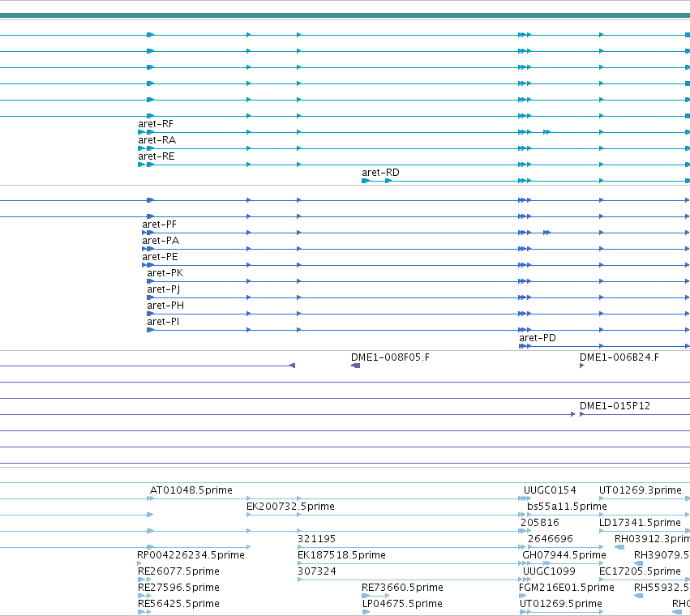Select the RE56425.5prime EST label
The width and height of the screenshot is (690, 616).
click(178, 604)
